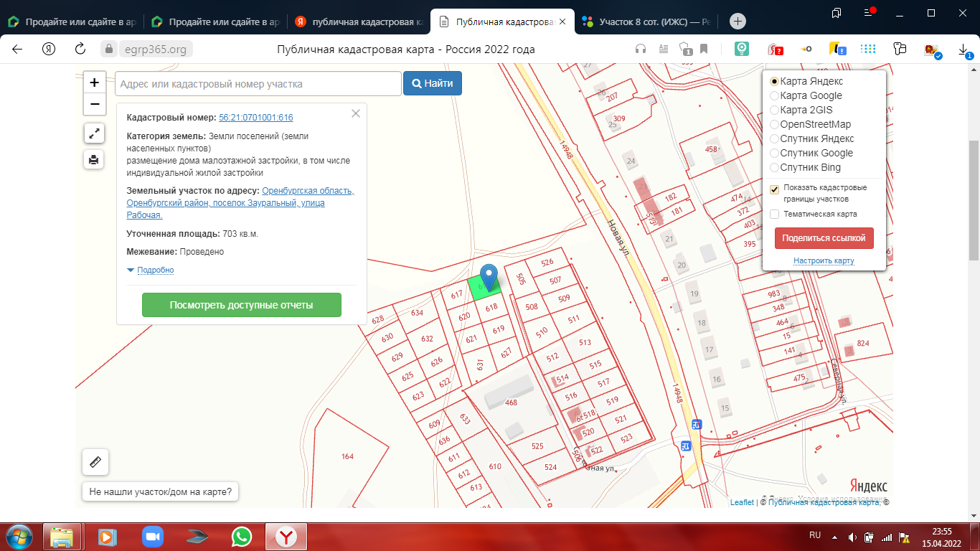980x551 pixels.
Task: Close the active Публичная кадастровая tab
Action: pos(562,22)
